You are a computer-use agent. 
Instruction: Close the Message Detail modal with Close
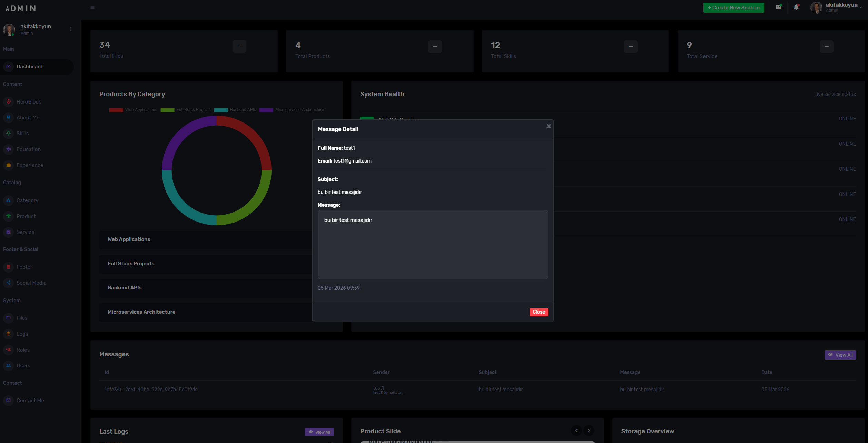pyautogui.click(x=539, y=312)
